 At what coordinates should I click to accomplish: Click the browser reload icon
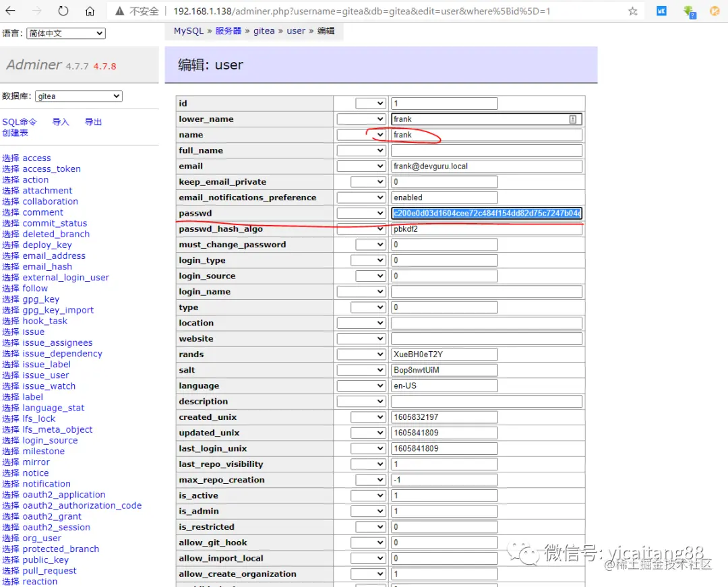point(63,11)
